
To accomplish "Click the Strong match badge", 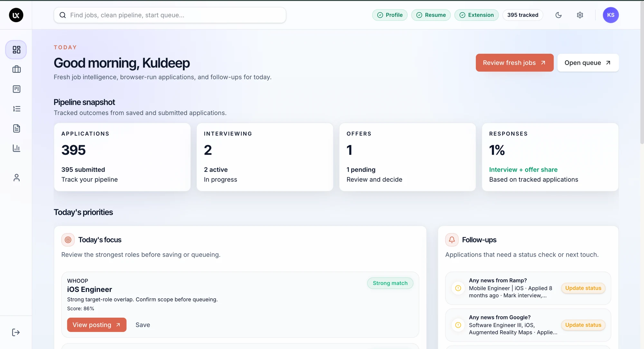I will (390, 283).
